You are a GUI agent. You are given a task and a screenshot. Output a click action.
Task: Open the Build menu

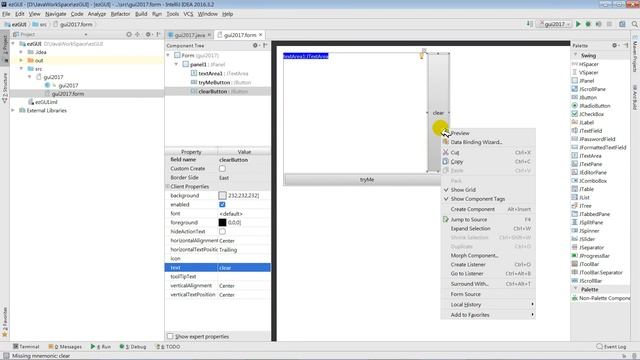(x=141, y=14)
